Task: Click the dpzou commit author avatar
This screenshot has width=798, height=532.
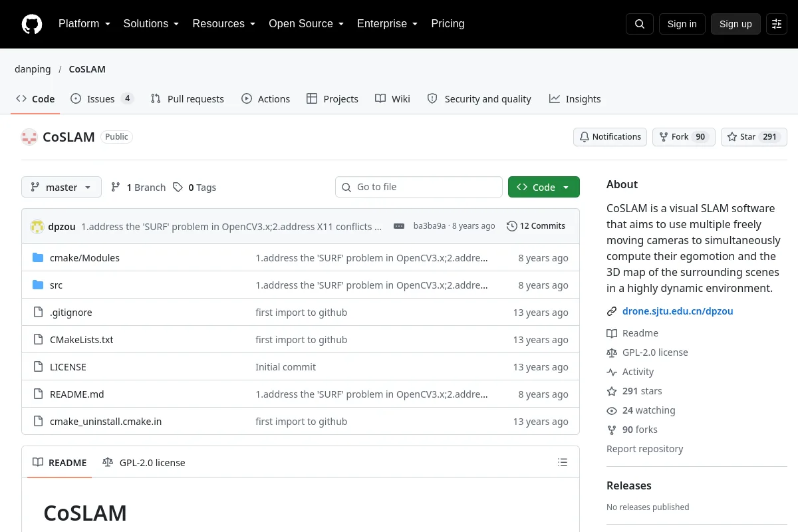Action: click(x=37, y=226)
